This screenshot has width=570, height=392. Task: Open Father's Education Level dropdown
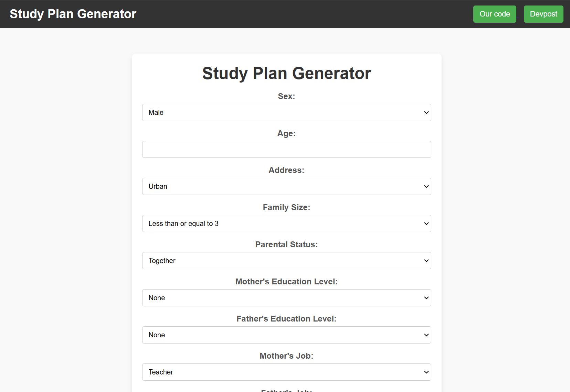(286, 335)
